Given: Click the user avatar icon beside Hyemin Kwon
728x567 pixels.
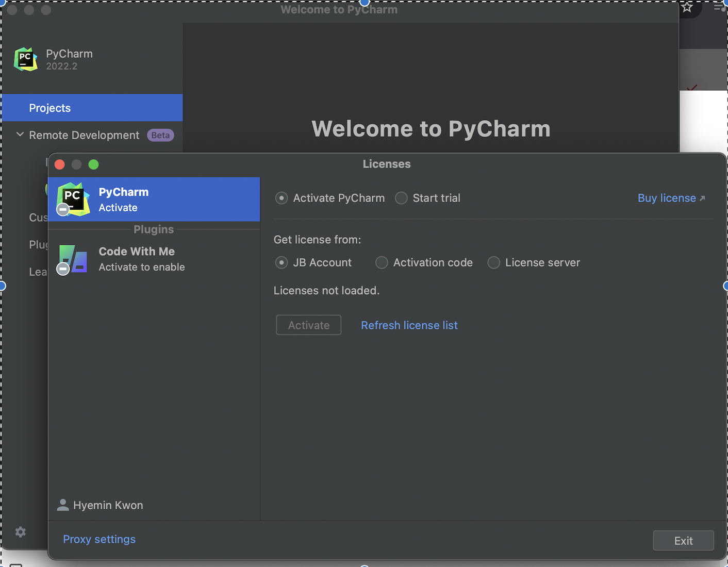Looking at the screenshot, I should [x=63, y=505].
